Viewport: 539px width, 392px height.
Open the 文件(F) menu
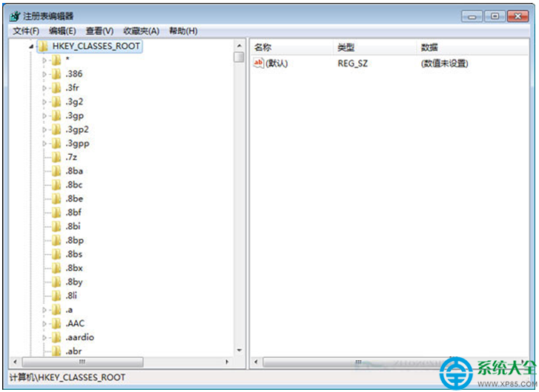[26, 31]
